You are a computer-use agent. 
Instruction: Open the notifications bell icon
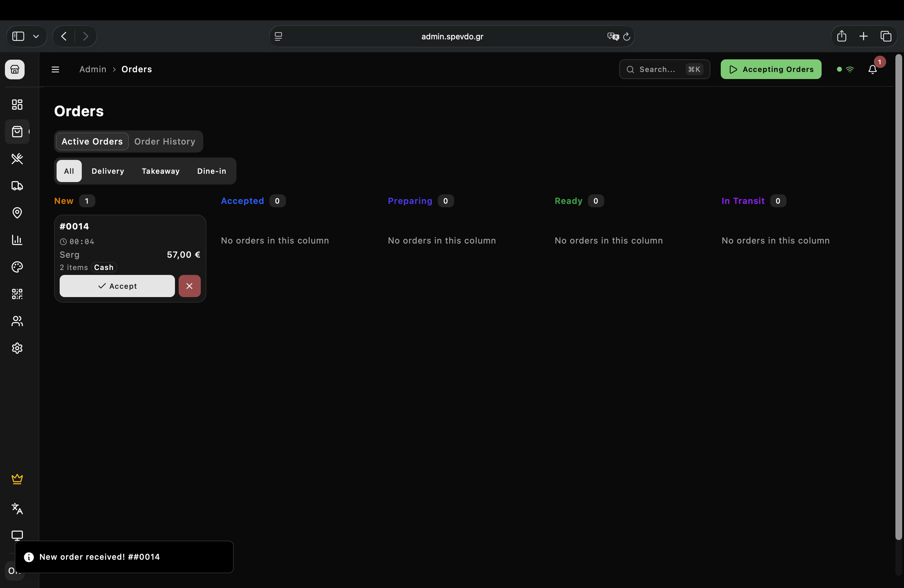point(872,70)
